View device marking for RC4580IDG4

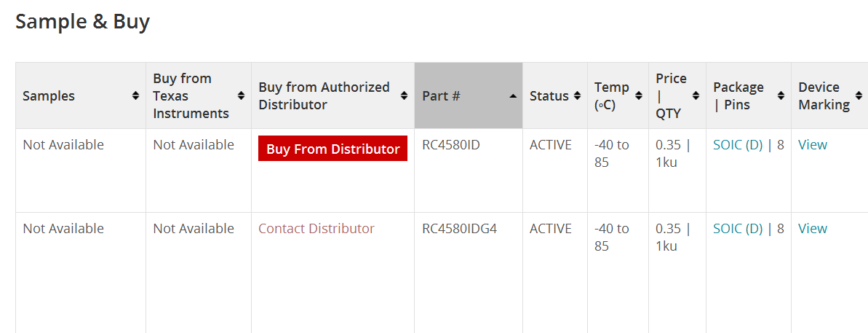point(812,229)
